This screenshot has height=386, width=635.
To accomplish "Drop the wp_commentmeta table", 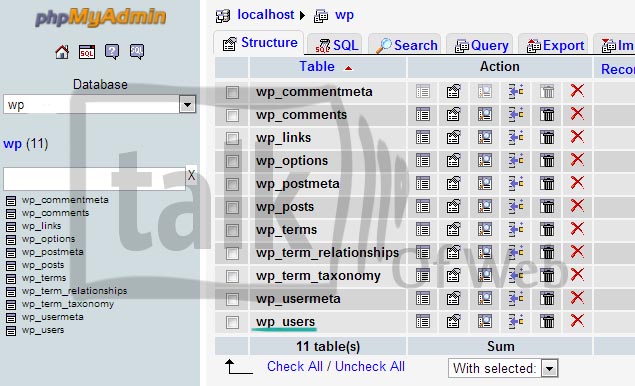I will pos(577,91).
